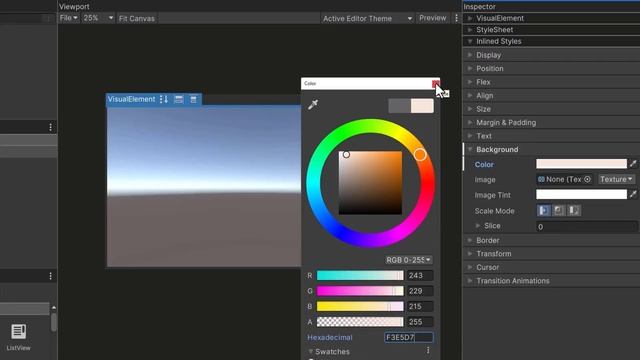Expand the Transition Animations section

coord(470,280)
